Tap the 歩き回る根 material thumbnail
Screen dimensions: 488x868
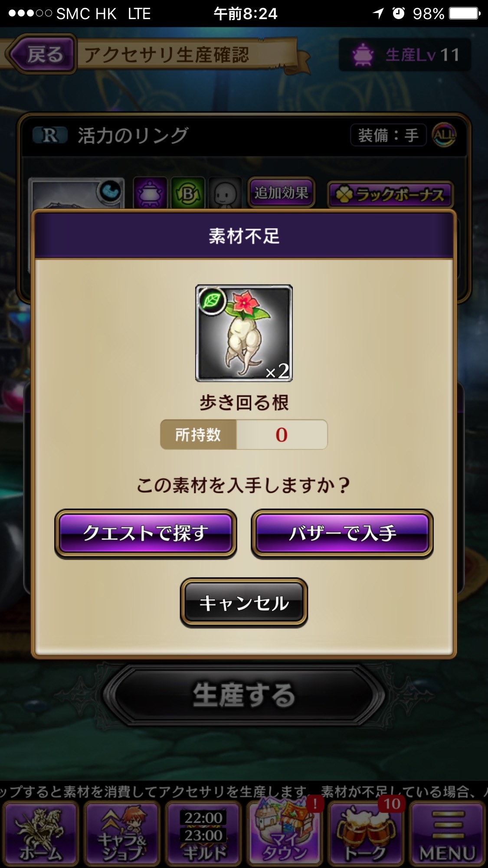point(244,333)
